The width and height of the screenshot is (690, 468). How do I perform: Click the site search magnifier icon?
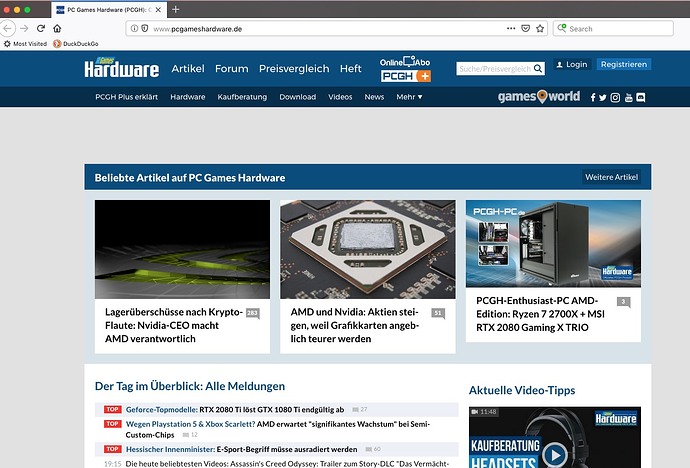coord(538,69)
